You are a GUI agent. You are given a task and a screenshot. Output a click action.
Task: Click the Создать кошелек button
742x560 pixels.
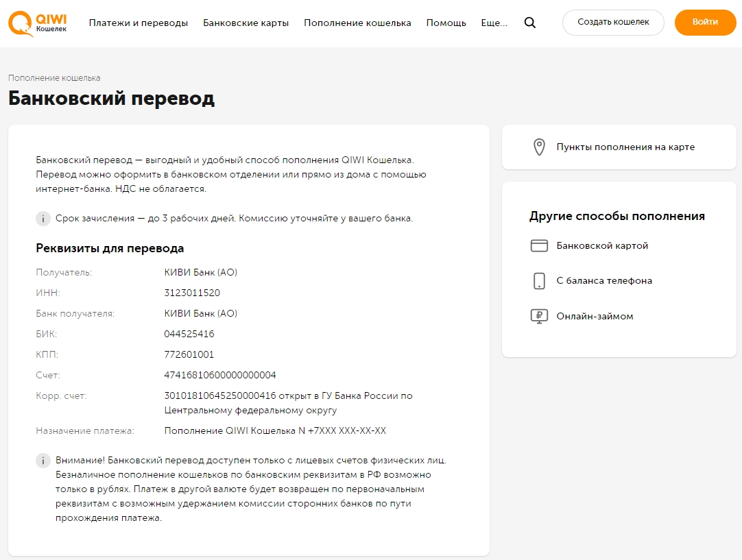point(613,22)
